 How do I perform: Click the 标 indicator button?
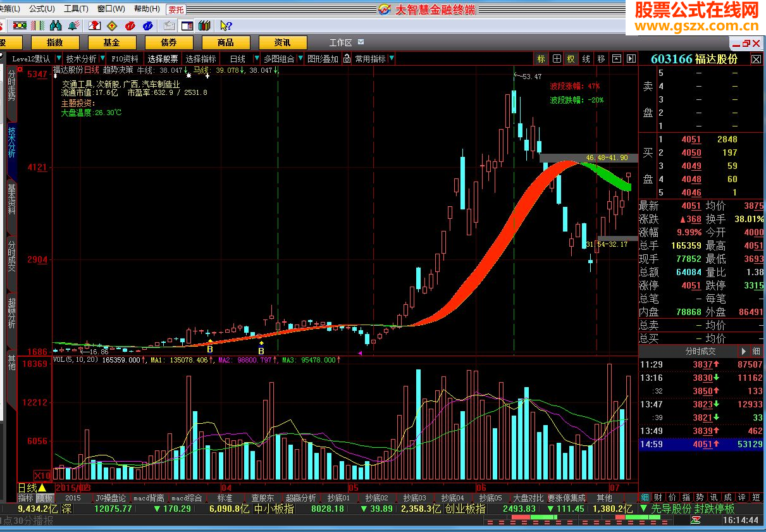541,59
